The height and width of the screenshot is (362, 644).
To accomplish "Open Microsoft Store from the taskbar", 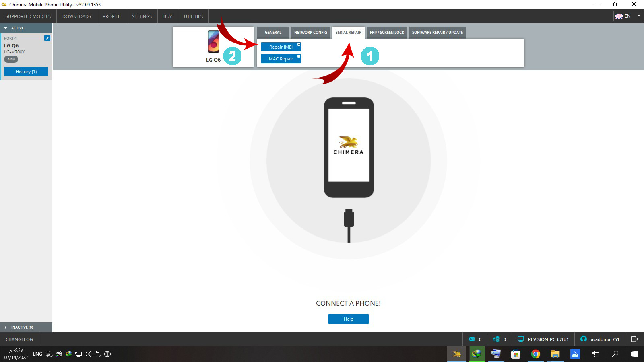I will pyautogui.click(x=516, y=354).
